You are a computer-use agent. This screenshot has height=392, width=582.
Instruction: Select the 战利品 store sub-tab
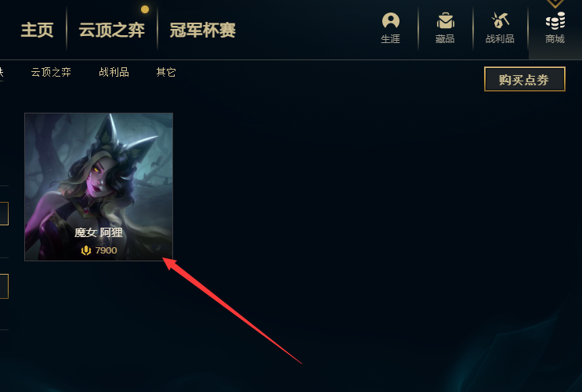pyautogui.click(x=114, y=72)
